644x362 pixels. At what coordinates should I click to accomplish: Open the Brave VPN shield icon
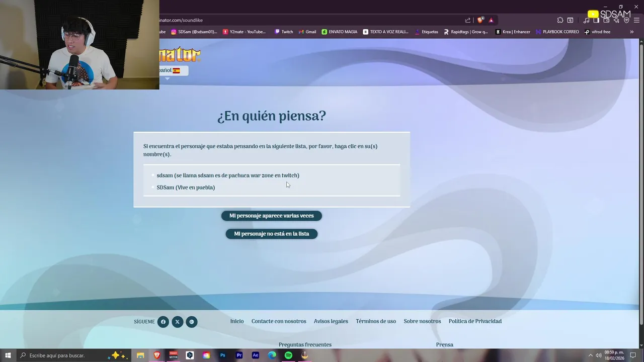tap(626, 20)
